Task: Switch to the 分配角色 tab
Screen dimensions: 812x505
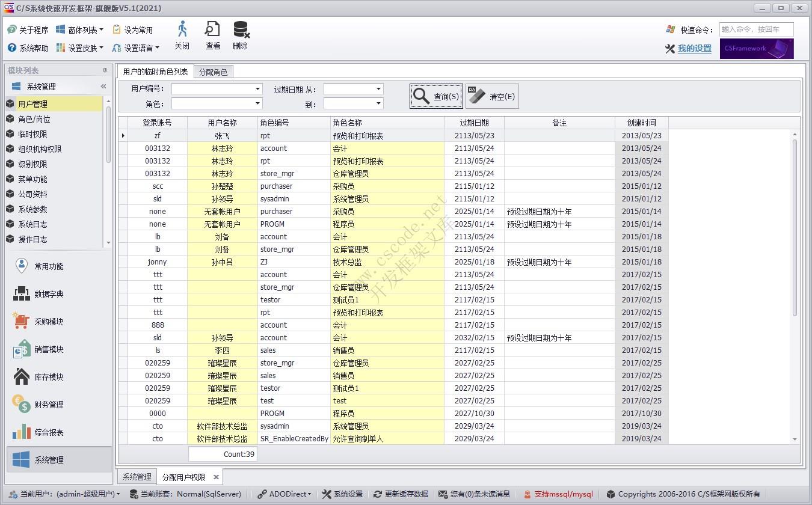Action: [215, 72]
